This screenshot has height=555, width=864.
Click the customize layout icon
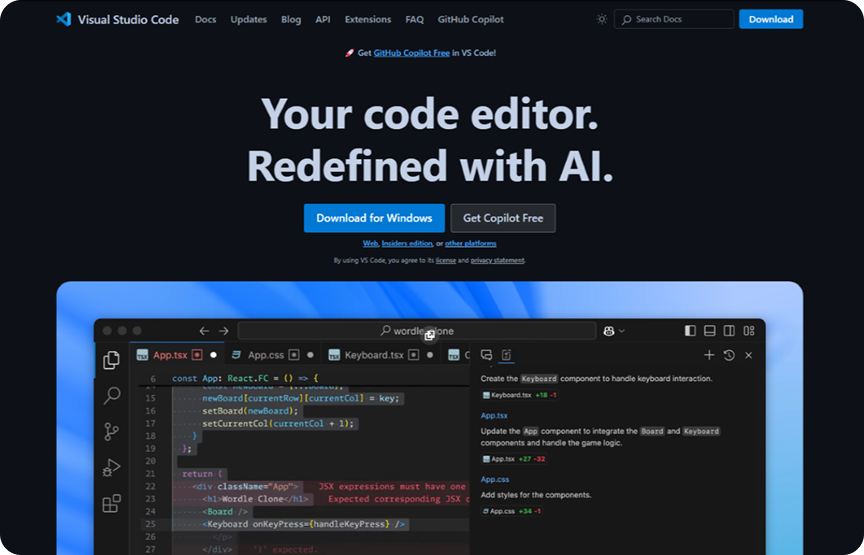(x=749, y=331)
